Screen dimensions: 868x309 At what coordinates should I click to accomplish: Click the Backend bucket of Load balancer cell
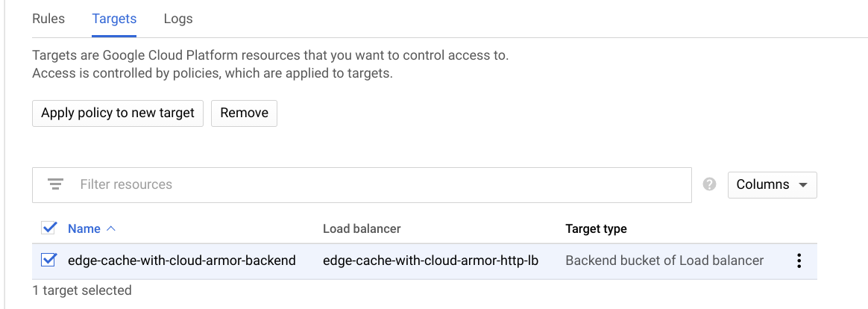click(664, 260)
